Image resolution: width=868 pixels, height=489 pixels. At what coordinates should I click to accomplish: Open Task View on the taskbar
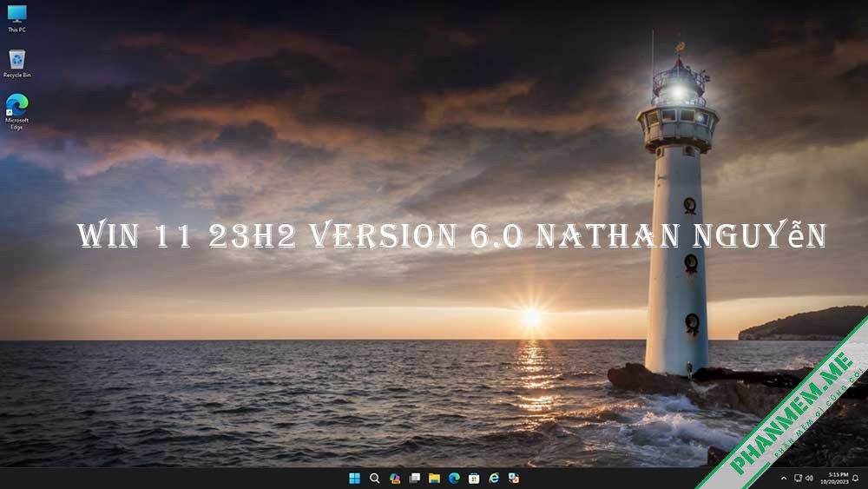pos(415,478)
